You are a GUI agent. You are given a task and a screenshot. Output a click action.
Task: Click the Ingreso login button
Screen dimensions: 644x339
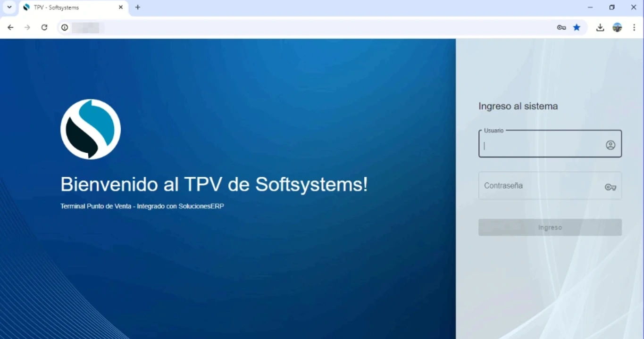click(550, 227)
